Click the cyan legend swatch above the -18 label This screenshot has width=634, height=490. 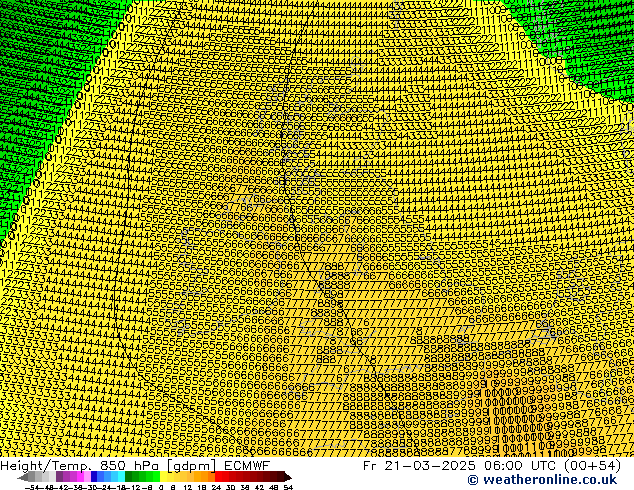(x=121, y=476)
